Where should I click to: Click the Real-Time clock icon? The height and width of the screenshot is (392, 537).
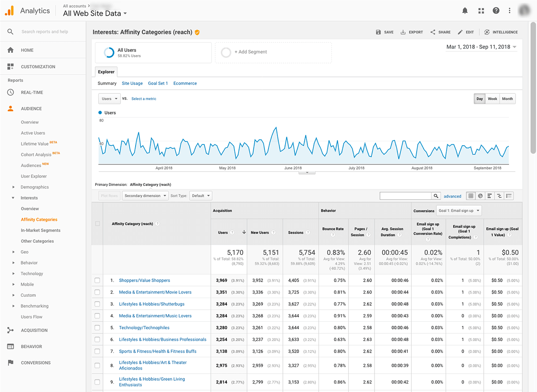point(10,93)
